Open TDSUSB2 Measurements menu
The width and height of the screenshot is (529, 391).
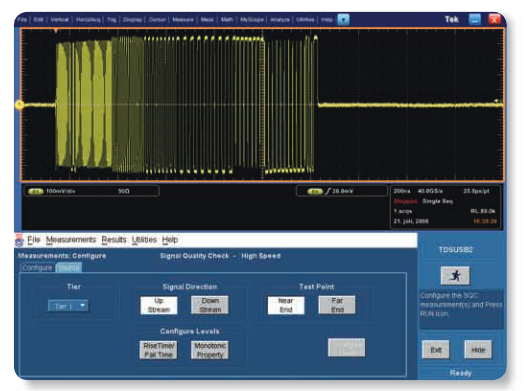click(x=71, y=240)
